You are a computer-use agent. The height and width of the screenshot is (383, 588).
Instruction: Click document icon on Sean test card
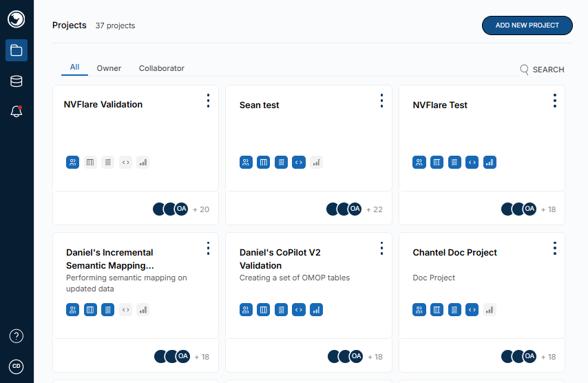coord(281,163)
